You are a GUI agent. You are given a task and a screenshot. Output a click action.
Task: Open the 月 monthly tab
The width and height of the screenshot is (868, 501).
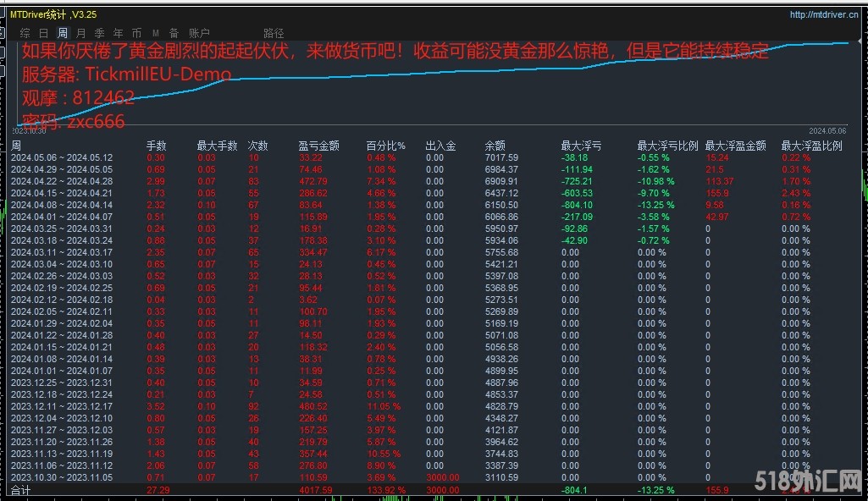pyautogui.click(x=80, y=33)
